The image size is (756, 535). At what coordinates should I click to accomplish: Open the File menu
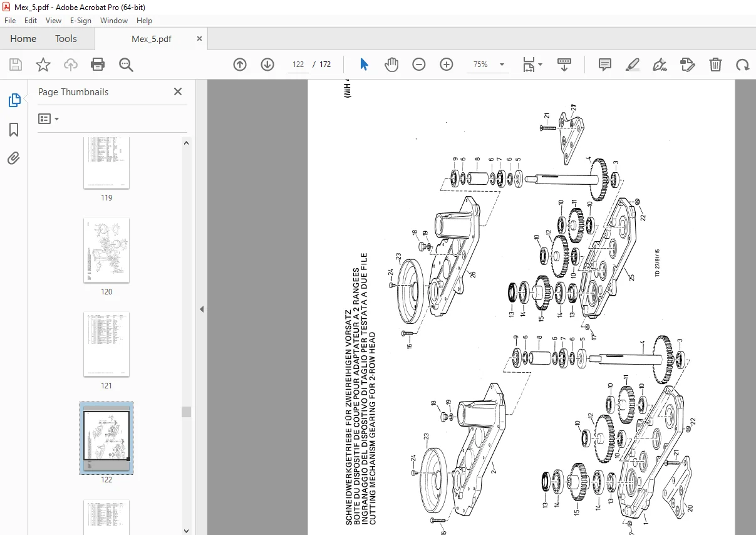pos(10,21)
